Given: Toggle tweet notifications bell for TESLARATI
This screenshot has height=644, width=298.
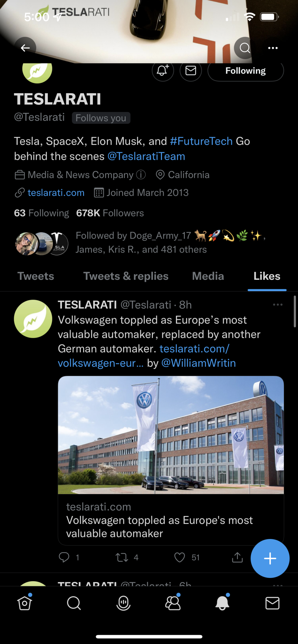Looking at the screenshot, I should tap(163, 70).
